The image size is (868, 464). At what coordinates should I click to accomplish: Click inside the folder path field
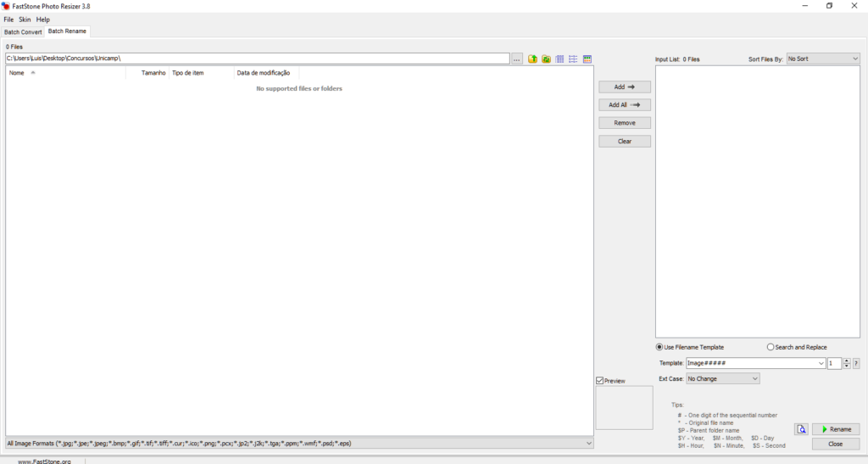pos(258,59)
